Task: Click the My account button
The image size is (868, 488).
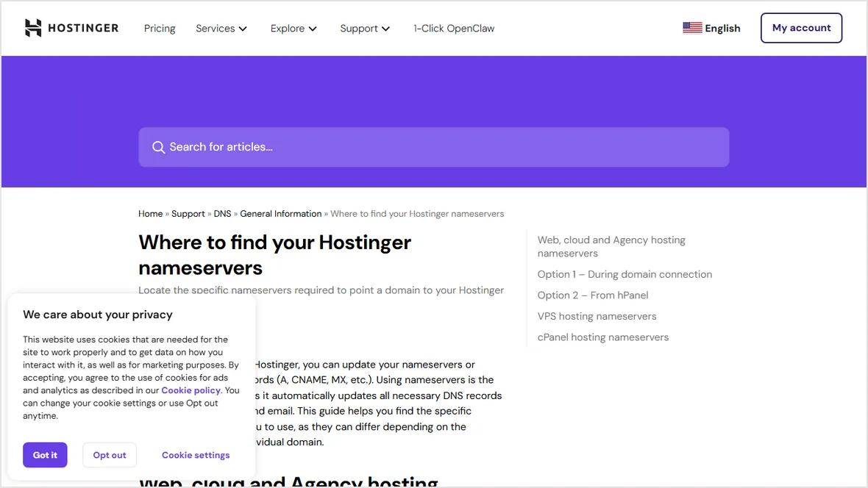Action: pos(801,28)
